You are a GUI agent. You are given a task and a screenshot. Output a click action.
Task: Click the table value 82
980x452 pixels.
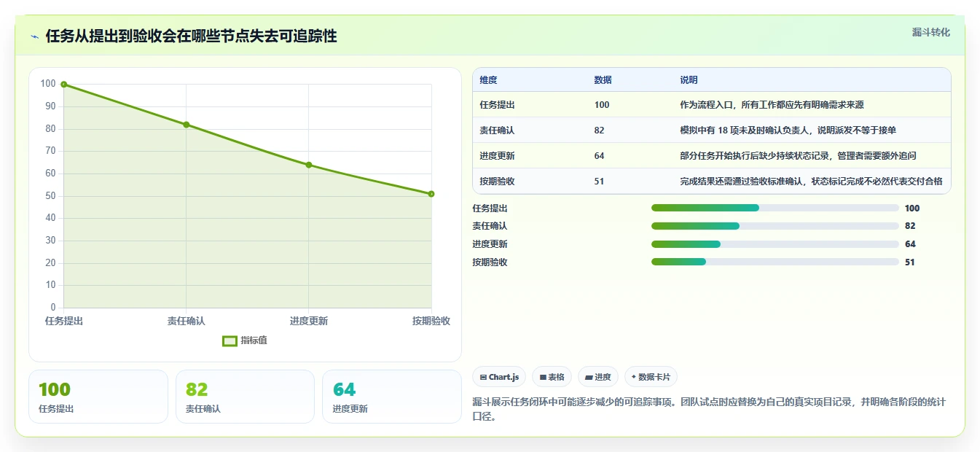click(600, 130)
